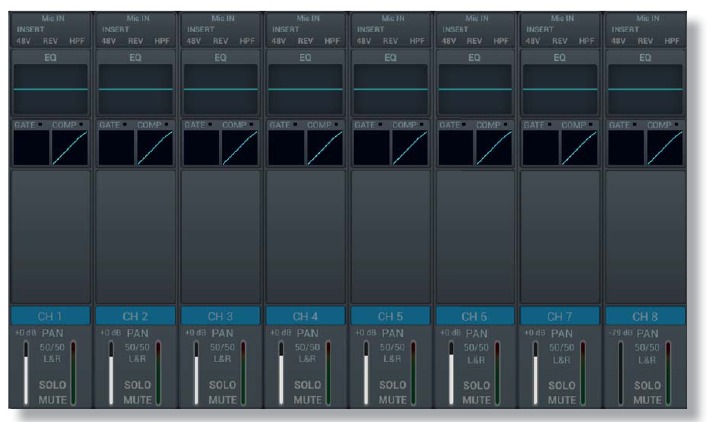Click L&R routing on CH 4

pyautogui.click(x=307, y=359)
